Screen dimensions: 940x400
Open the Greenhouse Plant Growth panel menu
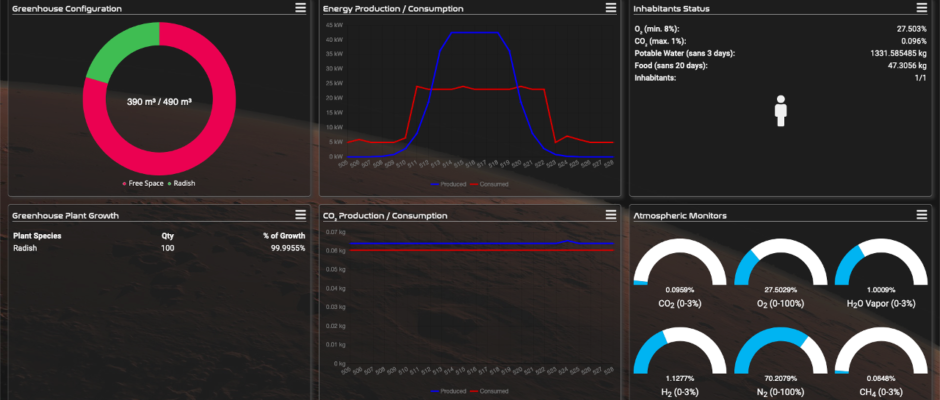[x=300, y=214]
